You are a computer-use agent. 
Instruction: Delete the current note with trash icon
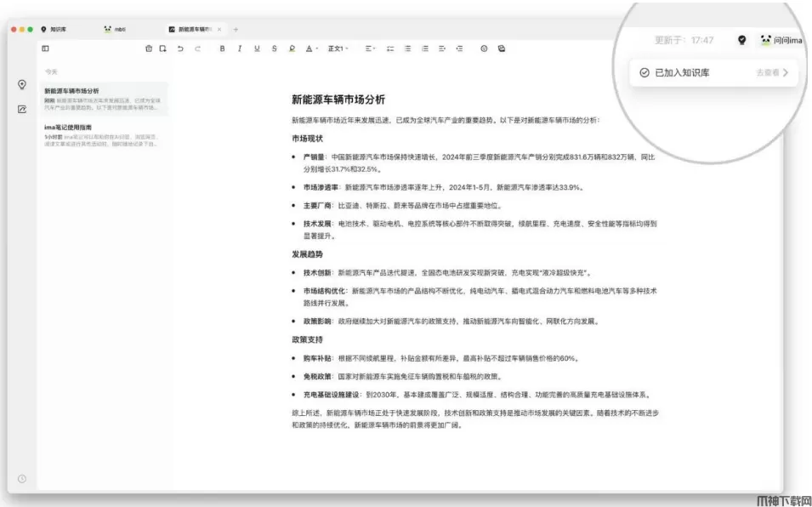pyautogui.click(x=149, y=48)
